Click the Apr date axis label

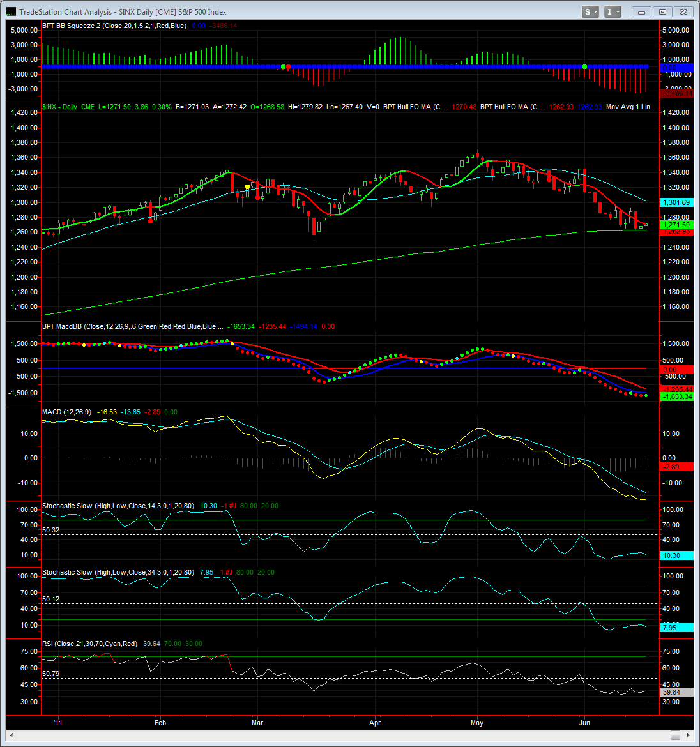coord(375,723)
